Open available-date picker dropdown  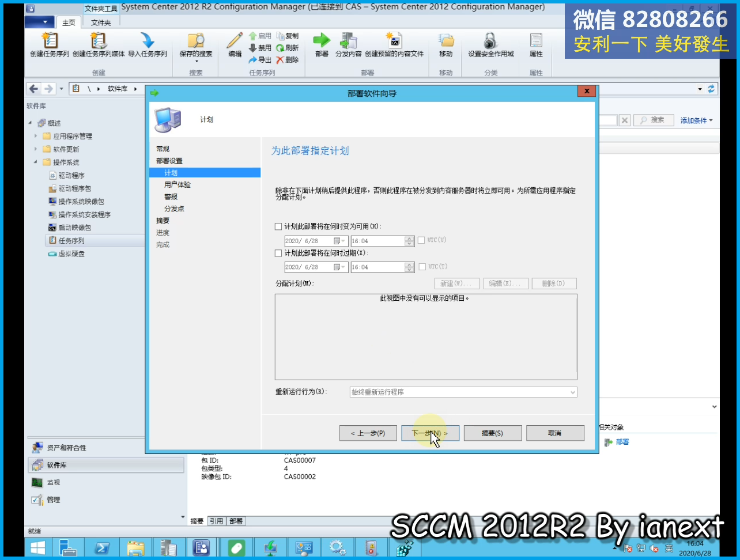339,241
